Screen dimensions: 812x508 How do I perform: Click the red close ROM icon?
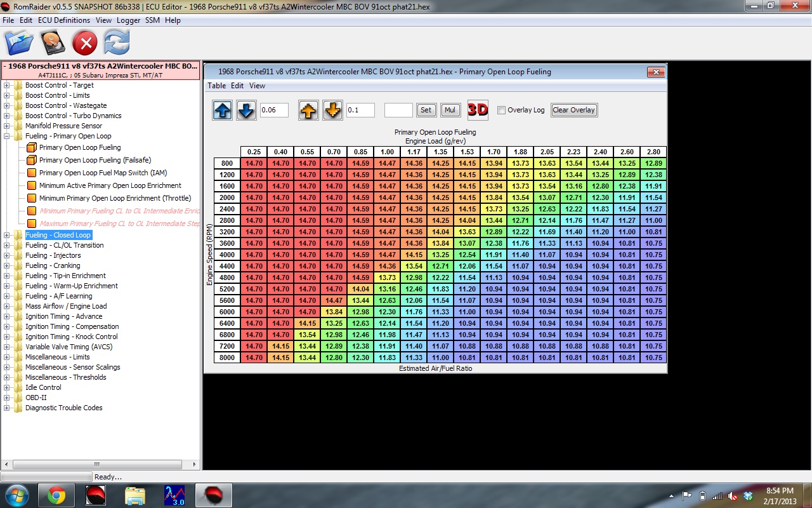pos(85,43)
